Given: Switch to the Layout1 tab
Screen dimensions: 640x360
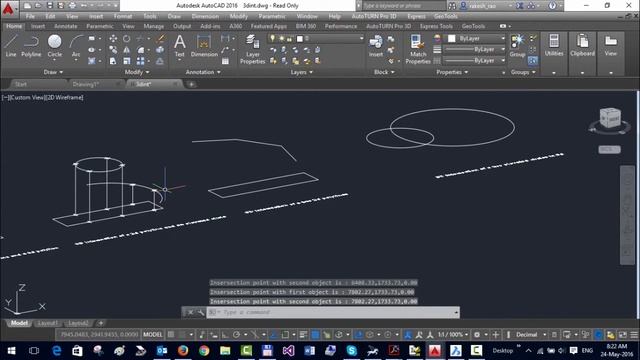Looking at the screenshot, I should coord(47,323).
